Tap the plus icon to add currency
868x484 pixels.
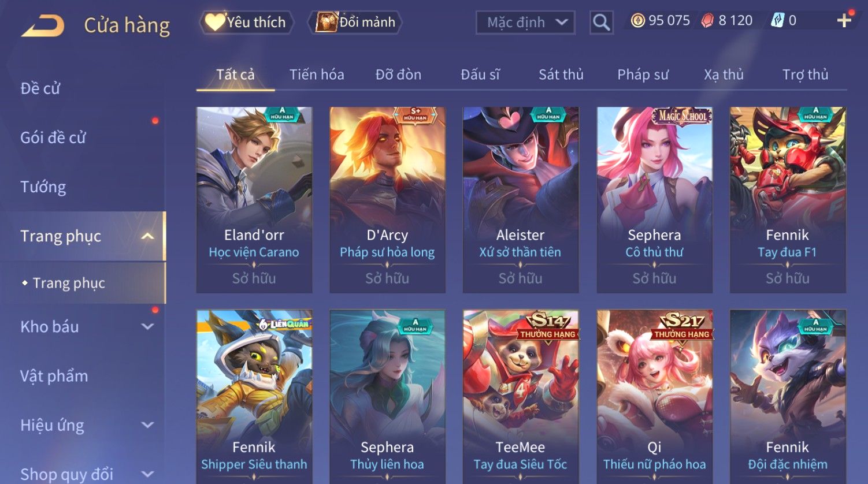coord(844,21)
